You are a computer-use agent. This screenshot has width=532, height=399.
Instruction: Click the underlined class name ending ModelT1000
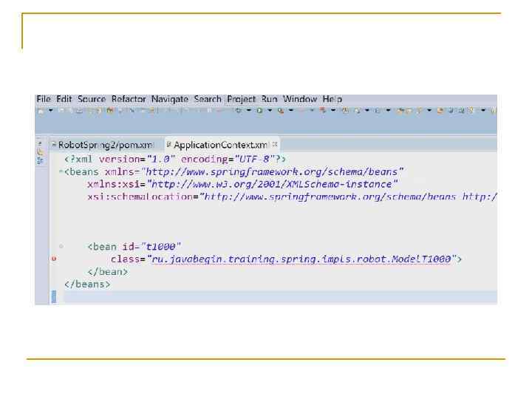(301, 259)
